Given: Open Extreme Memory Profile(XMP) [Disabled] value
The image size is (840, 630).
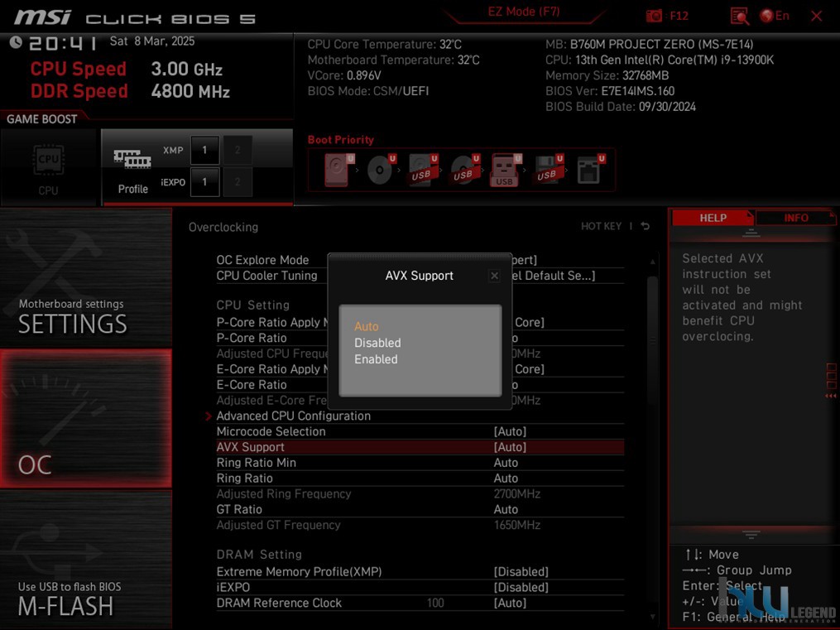Looking at the screenshot, I should [521, 571].
